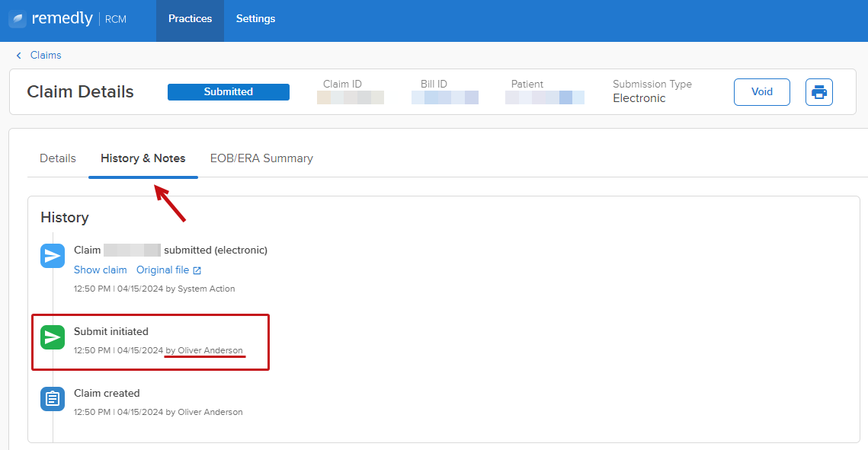
Task: Click the Void button
Action: pyautogui.click(x=762, y=92)
